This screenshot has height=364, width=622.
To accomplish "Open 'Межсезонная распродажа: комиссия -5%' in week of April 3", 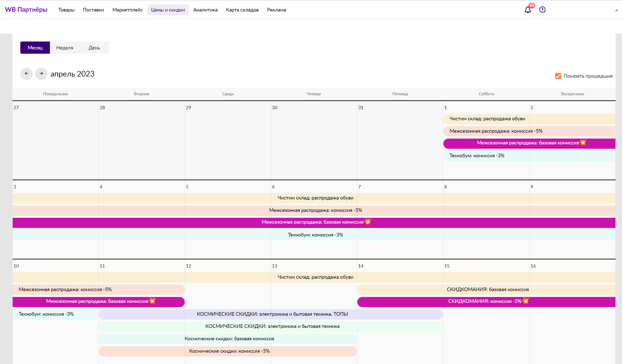I will [x=314, y=210].
